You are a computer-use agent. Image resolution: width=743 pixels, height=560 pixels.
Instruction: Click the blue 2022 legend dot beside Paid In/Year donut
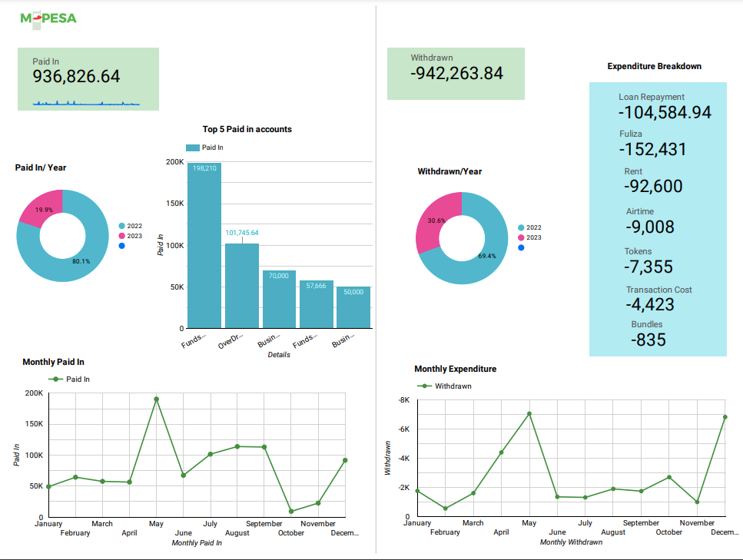click(121, 226)
